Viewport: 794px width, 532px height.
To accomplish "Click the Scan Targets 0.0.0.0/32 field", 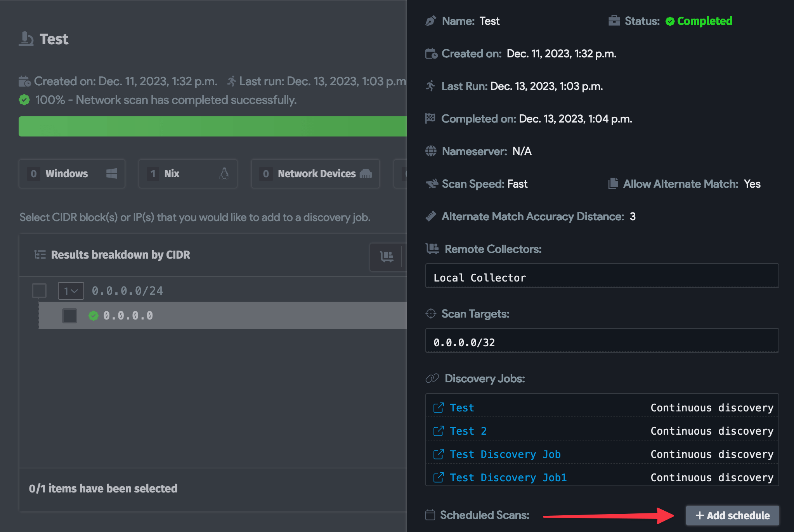I will click(602, 340).
